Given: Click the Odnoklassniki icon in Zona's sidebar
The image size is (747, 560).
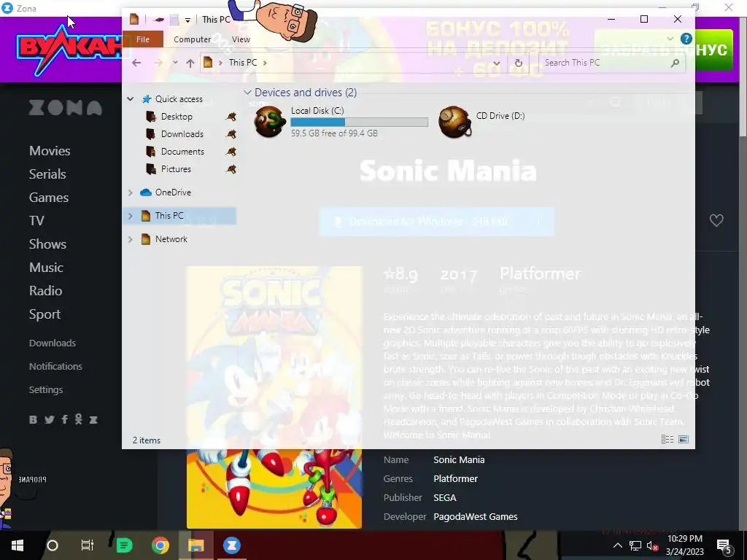Looking at the screenshot, I should [x=79, y=419].
